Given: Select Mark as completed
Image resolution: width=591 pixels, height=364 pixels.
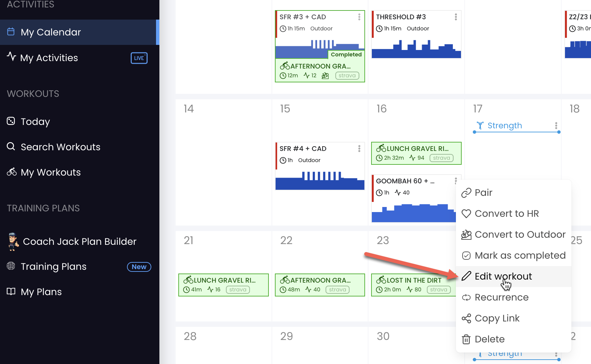Looking at the screenshot, I should click(513, 255).
